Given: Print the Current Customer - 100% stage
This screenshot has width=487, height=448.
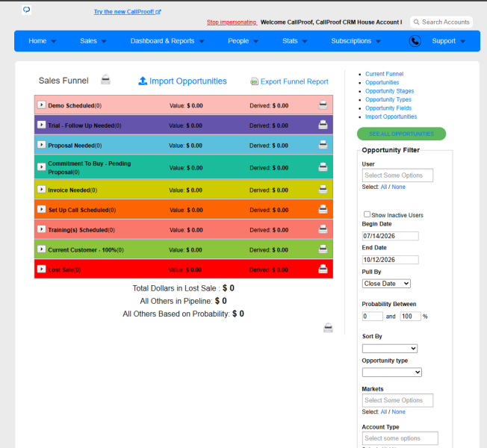Looking at the screenshot, I should coord(323,249).
